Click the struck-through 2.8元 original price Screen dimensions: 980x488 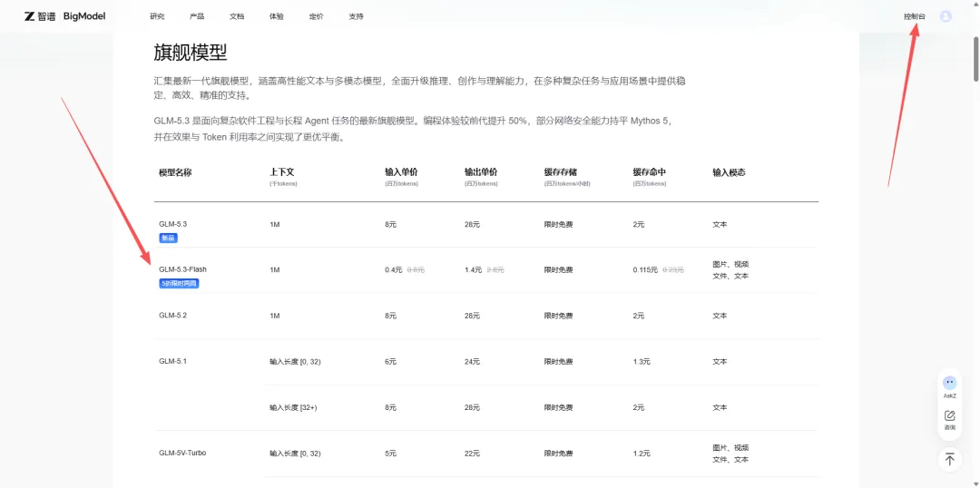(x=495, y=270)
